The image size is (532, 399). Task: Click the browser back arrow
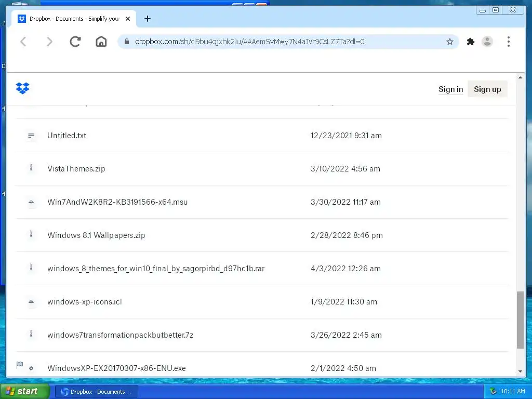[x=23, y=42]
